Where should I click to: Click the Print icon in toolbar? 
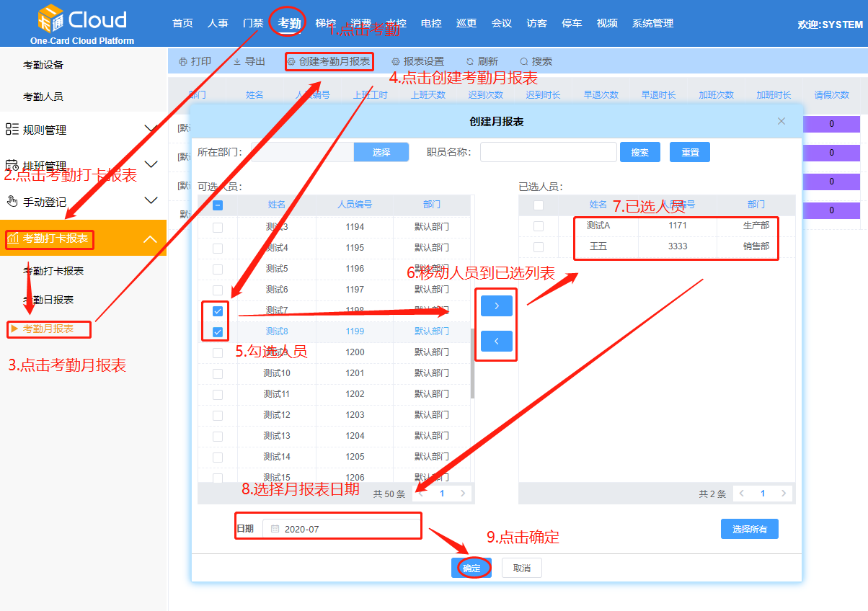[x=183, y=62]
